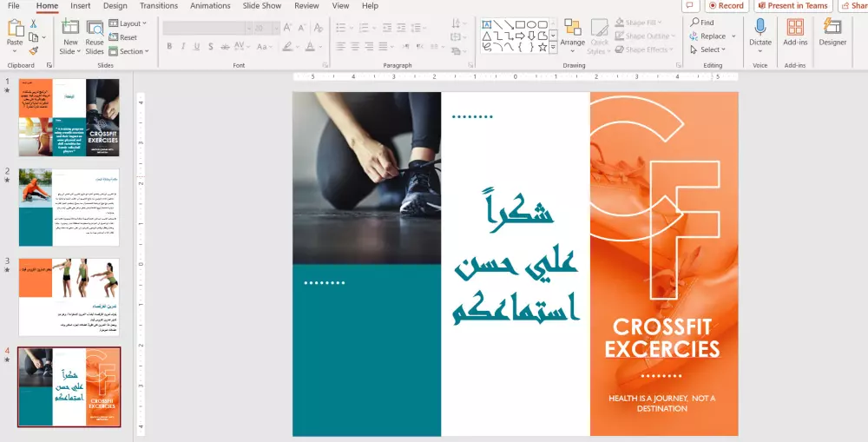Align text left
The height and width of the screenshot is (442, 868).
pyautogui.click(x=341, y=47)
